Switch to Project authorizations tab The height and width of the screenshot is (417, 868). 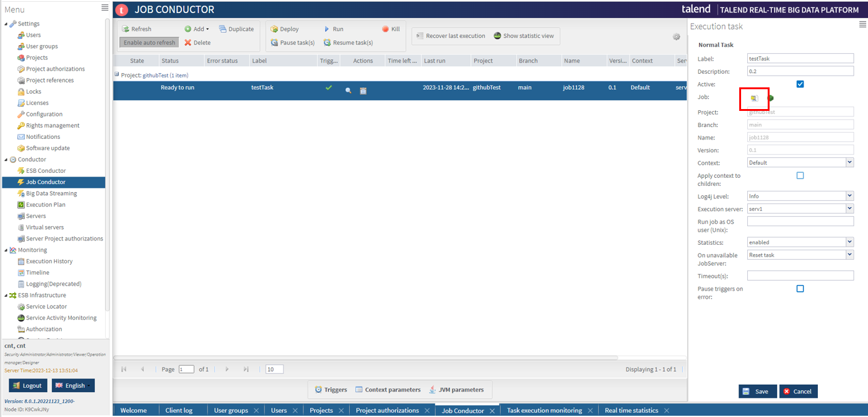click(387, 410)
